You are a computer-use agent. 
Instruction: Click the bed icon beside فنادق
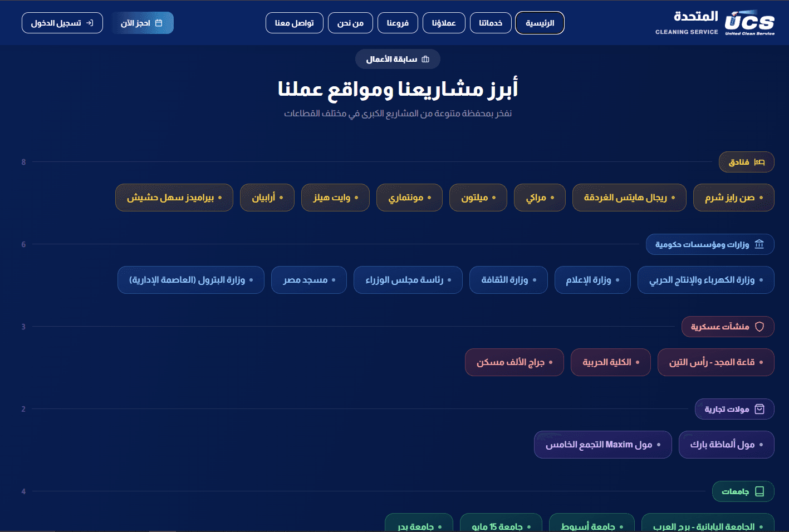759,162
